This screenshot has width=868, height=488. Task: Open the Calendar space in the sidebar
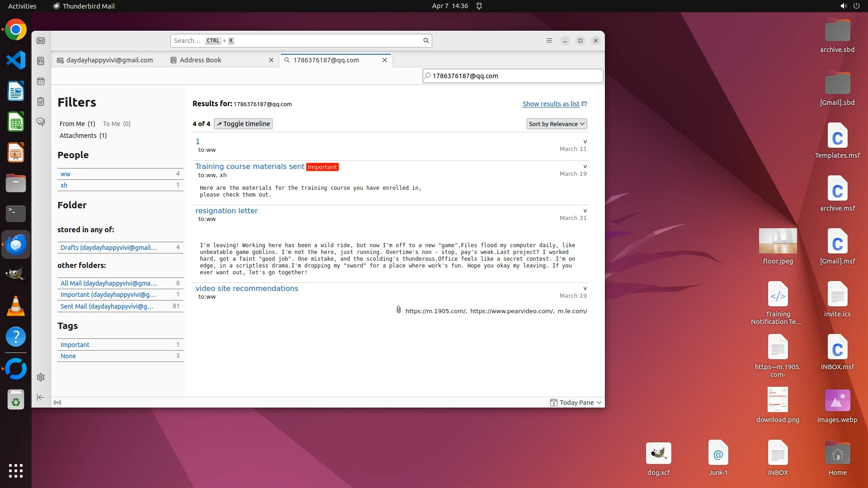41,81
